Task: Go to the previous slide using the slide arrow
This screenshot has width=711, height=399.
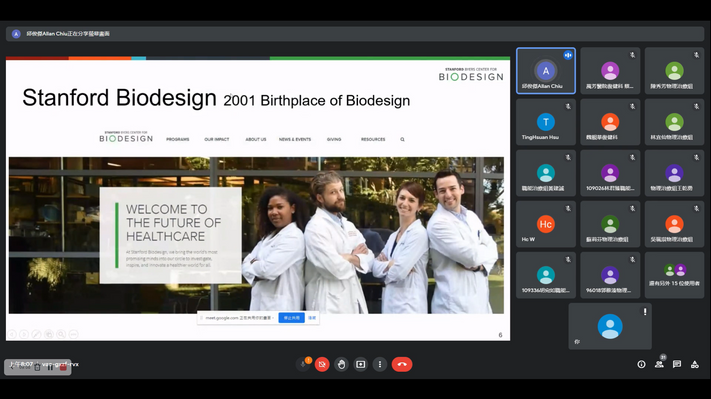Action: pyautogui.click(x=12, y=334)
